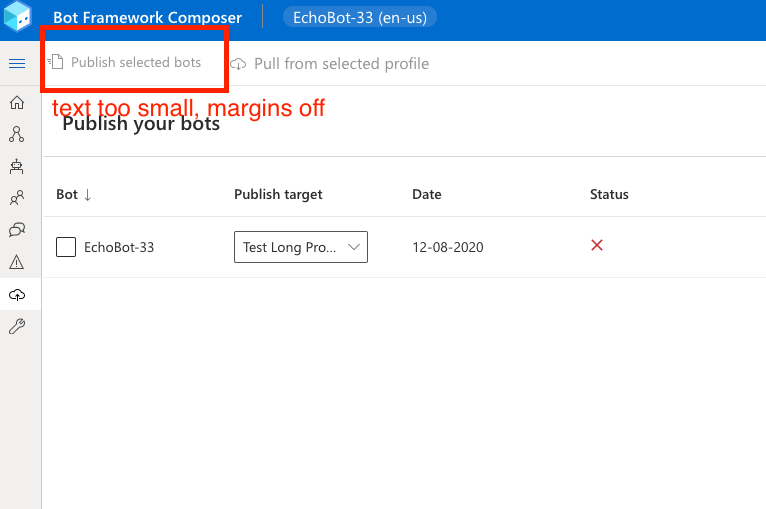Expand the hamburger navigation menu
Image resolution: width=766 pixels, height=509 pixels.
point(17,64)
